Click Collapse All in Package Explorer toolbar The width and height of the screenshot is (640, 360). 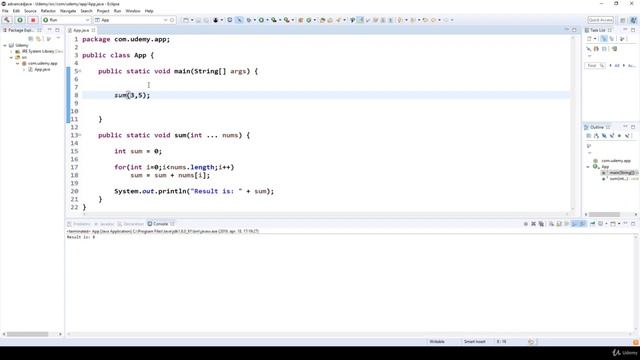pyautogui.click(x=31, y=39)
